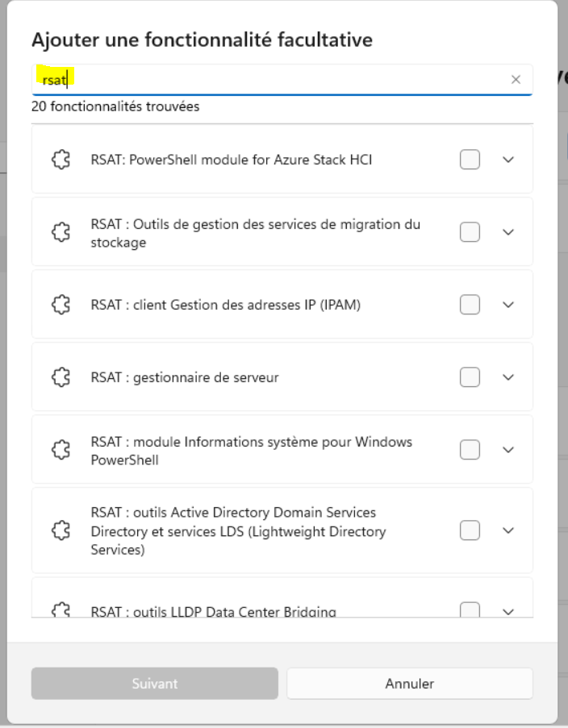
Task: Click the icon for Active Directory Domain Services
Action: point(60,530)
